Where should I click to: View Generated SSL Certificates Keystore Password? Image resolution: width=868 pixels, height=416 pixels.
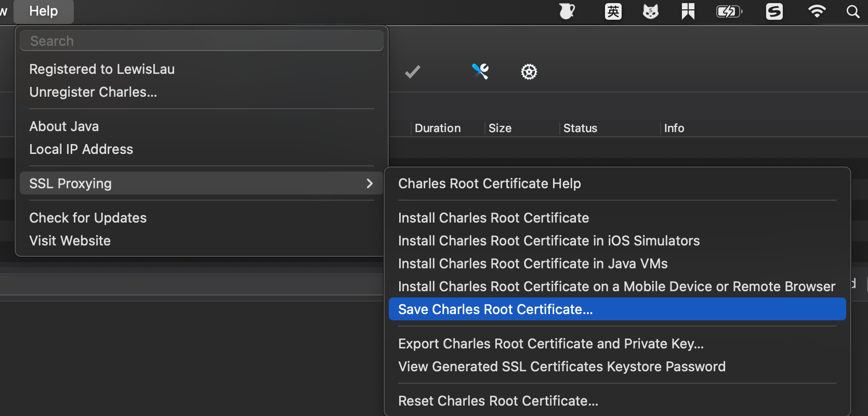click(x=617, y=367)
